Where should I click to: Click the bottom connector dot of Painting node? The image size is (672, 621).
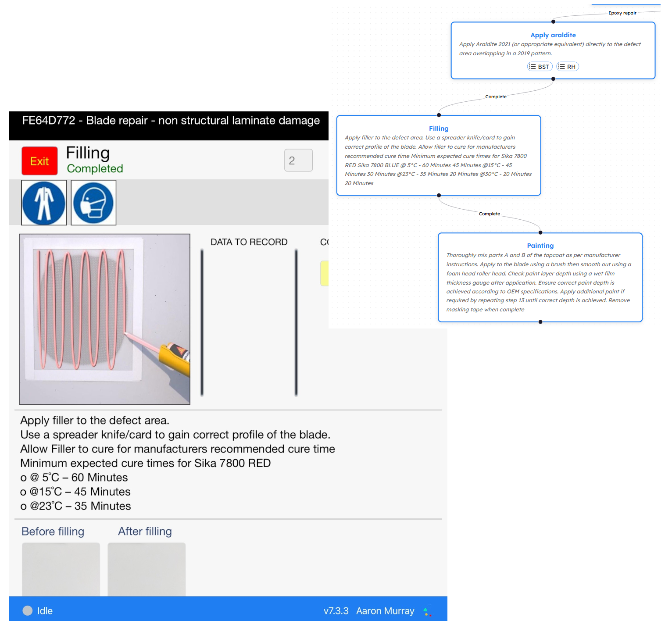click(540, 322)
